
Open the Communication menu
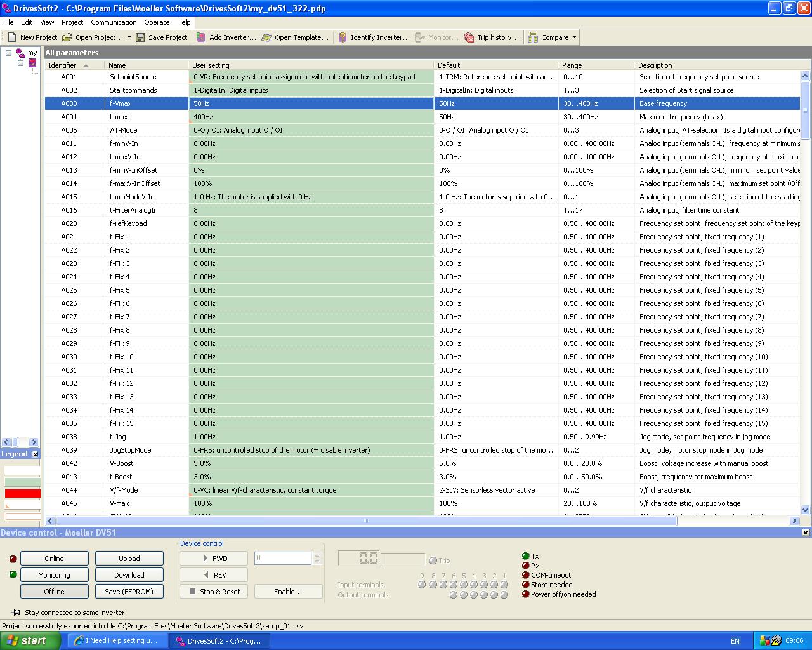(114, 22)
